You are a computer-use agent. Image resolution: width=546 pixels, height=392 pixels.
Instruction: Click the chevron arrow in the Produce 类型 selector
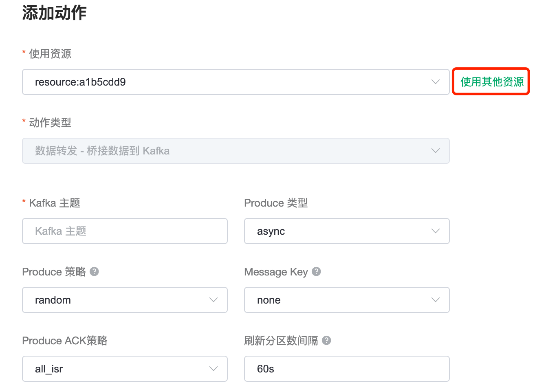tap(435, 231)
